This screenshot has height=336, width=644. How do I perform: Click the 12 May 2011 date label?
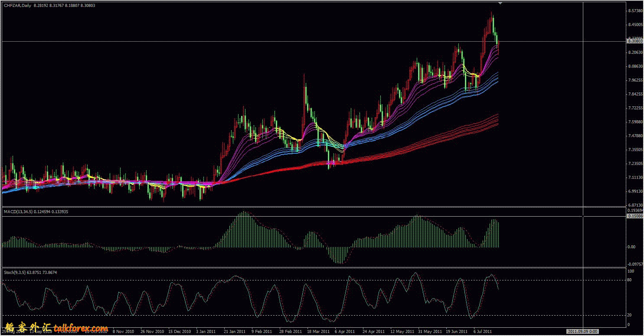pyautogui.click(x=401, y=331)
